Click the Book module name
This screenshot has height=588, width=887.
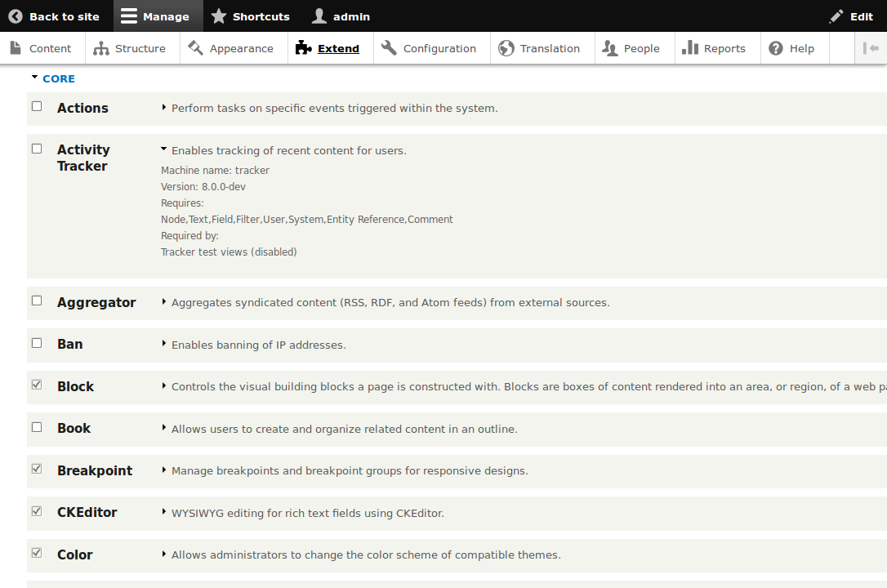[74, 429]
